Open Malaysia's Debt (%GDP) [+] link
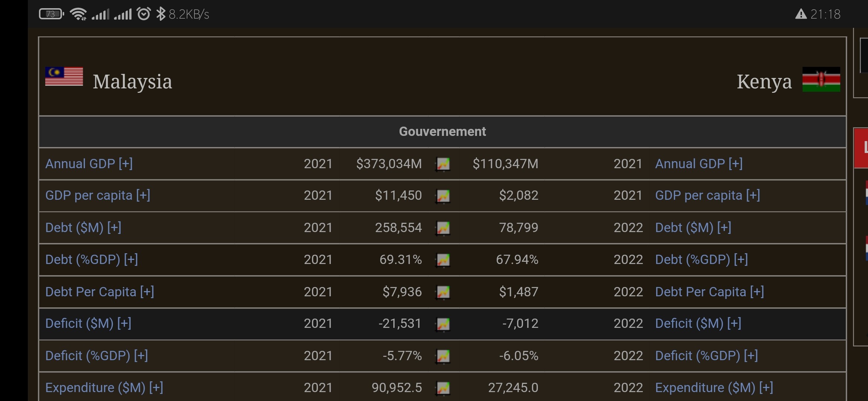This screenshot has height=401, width=868. [x=91, y=260]
